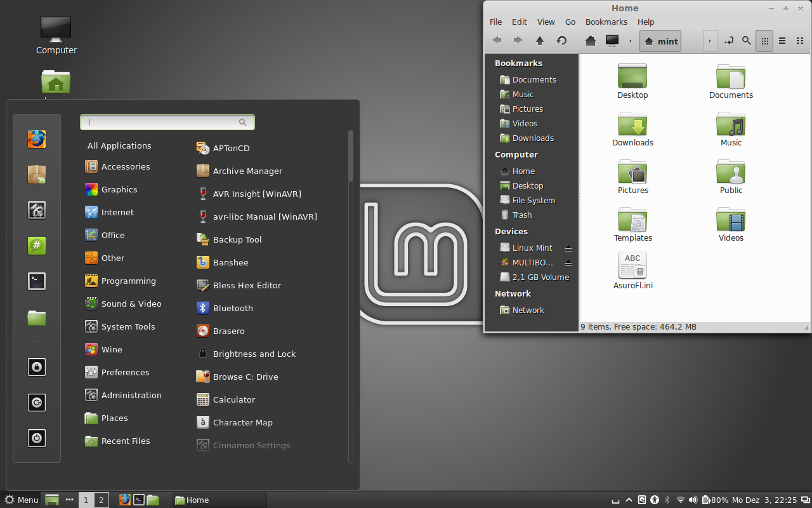This screenshot has height=508, width=812.
Task: Launch Firefox from menu favorites
Action: (x=37, y=139)
